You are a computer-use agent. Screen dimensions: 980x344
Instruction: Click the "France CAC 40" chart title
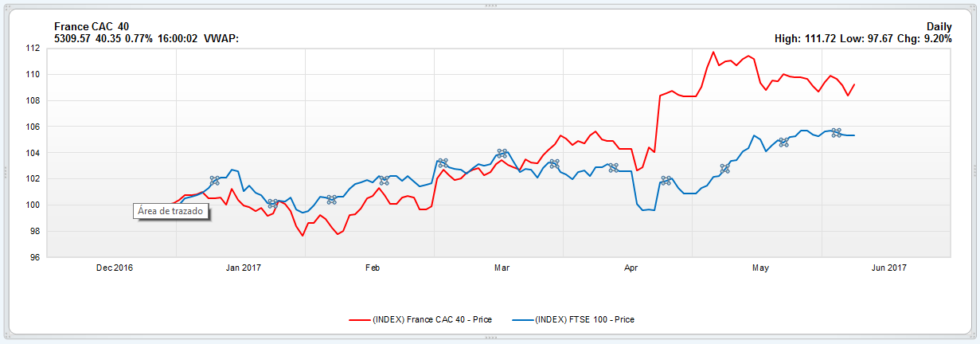92,26
